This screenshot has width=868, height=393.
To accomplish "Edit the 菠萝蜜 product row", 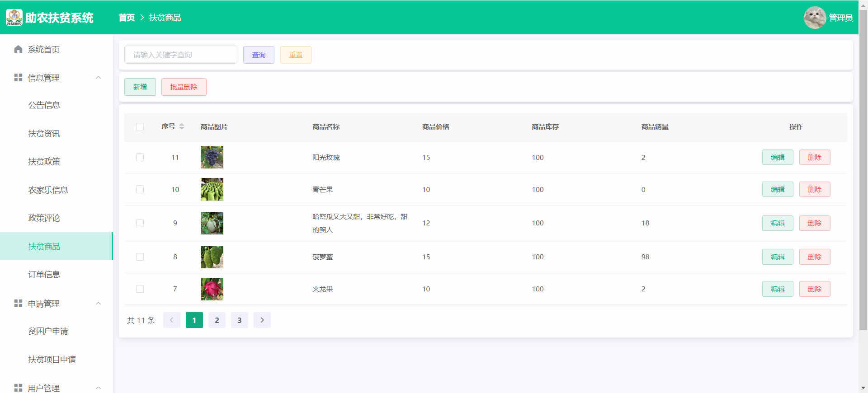I will click(778, 257).
